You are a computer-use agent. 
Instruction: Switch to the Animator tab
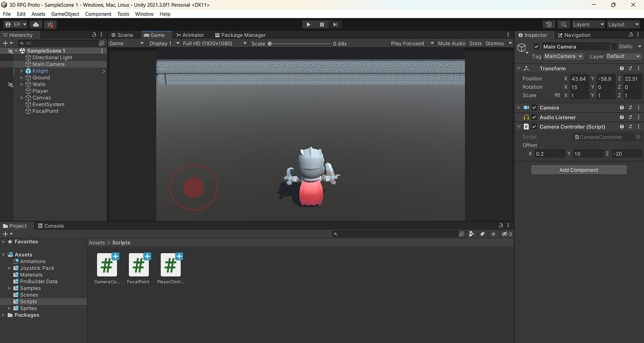coord(190,35)
